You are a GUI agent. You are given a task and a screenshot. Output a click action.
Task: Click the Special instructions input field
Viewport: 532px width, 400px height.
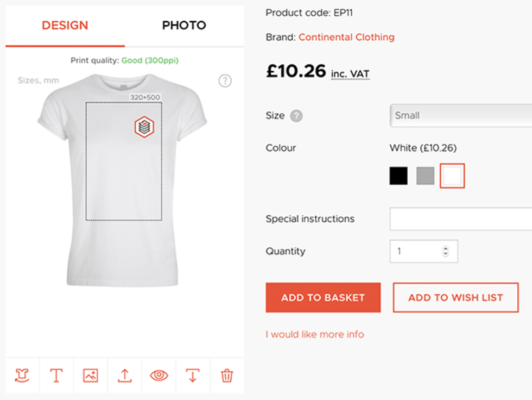click(x=461, y=218)
